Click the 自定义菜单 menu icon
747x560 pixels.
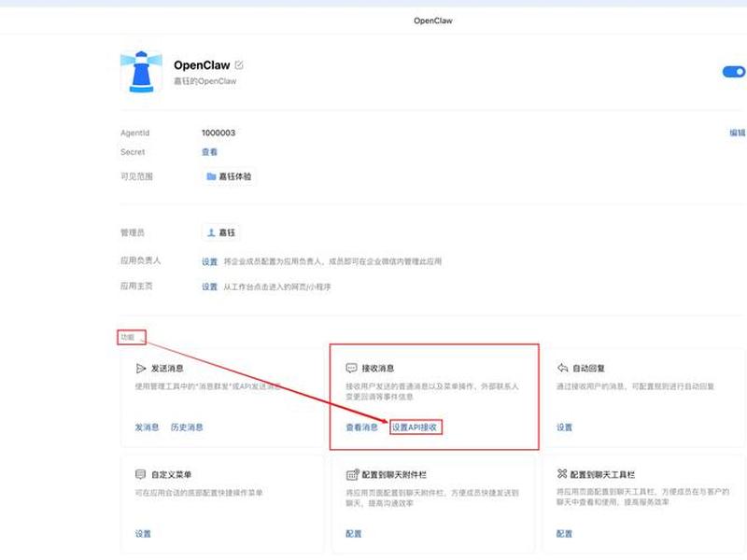click(x=141, y=474)
